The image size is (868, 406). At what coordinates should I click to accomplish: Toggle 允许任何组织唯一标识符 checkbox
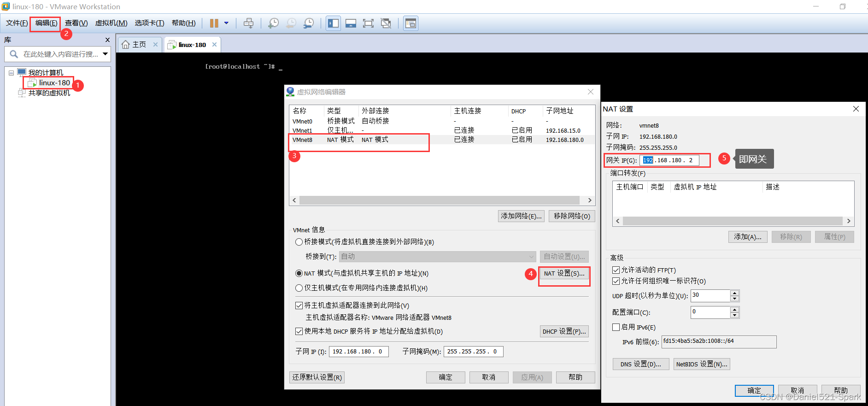616,281
